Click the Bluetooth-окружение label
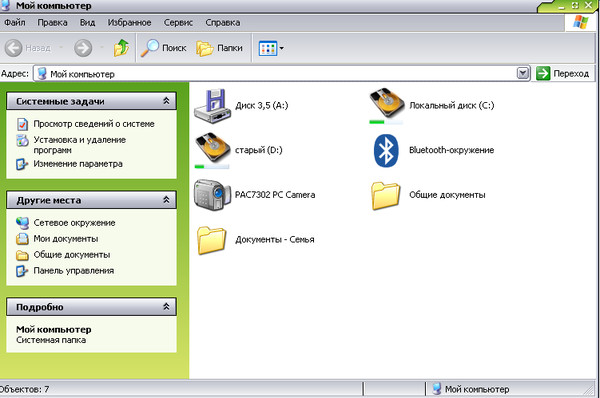This screenshot has height=398, width=600. pyautogui.click(x=452, y=150)
